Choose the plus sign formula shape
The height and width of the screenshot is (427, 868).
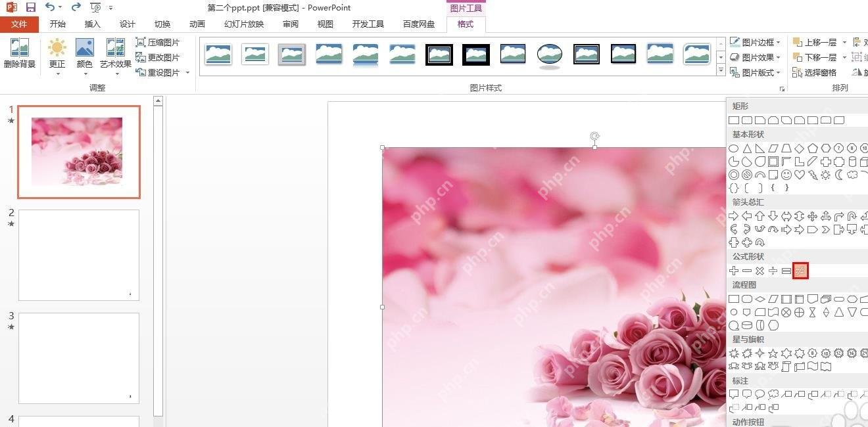[734, 271]
